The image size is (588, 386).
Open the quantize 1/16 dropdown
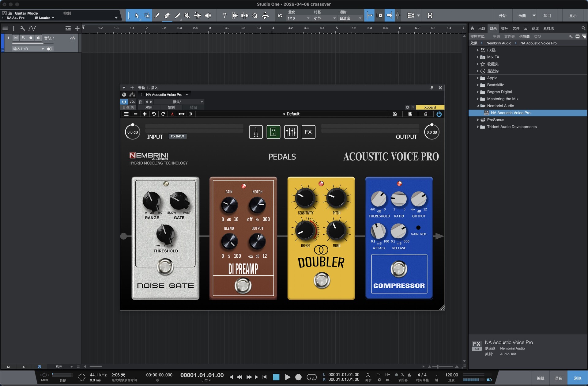(298, 18)
